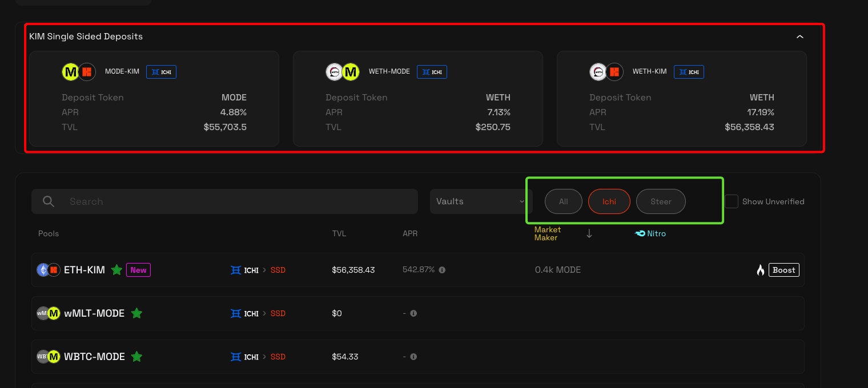Image resolution: width=868 pixels, height=388 pixels.
Task: Click the ICHI badge next to WETH-KIM
Action: point(689,72)
